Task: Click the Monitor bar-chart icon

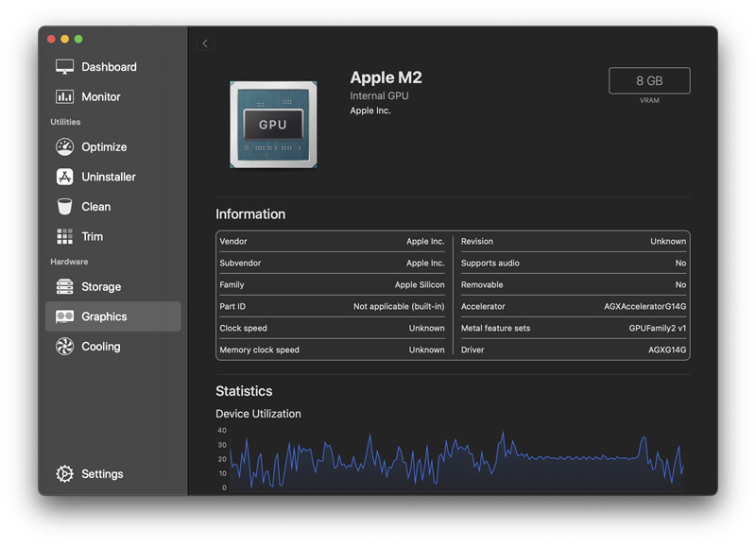Action: coord(64,97)
